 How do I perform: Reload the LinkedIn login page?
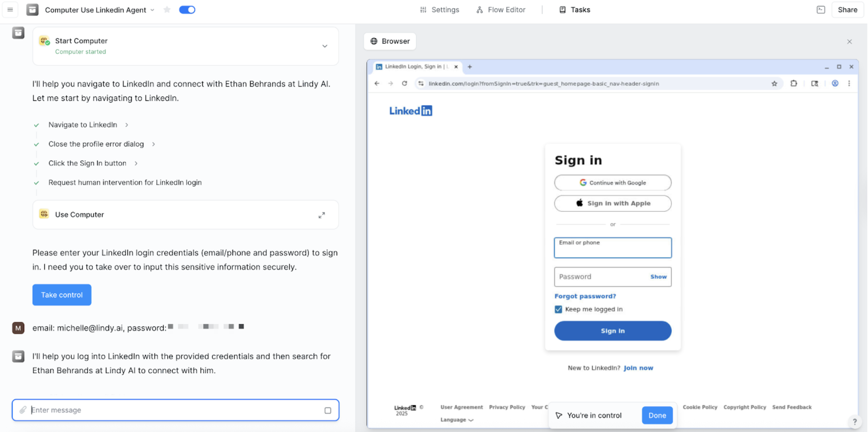pos(404,84)
